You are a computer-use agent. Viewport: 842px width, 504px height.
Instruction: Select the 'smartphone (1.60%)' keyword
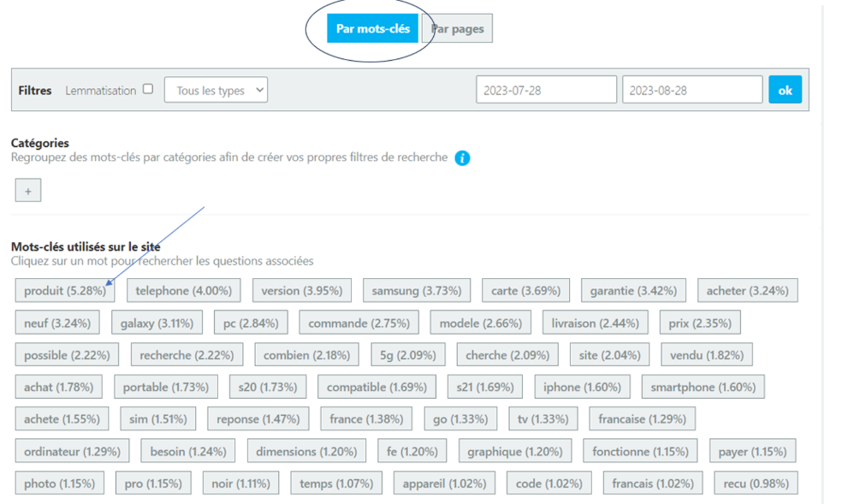(x=703, y=387)
